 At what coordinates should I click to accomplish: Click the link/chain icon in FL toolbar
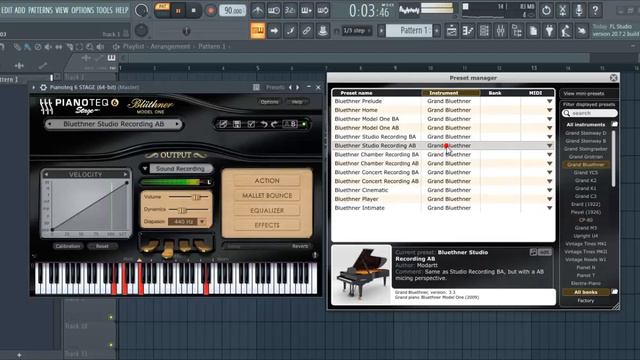pos(307,31)
